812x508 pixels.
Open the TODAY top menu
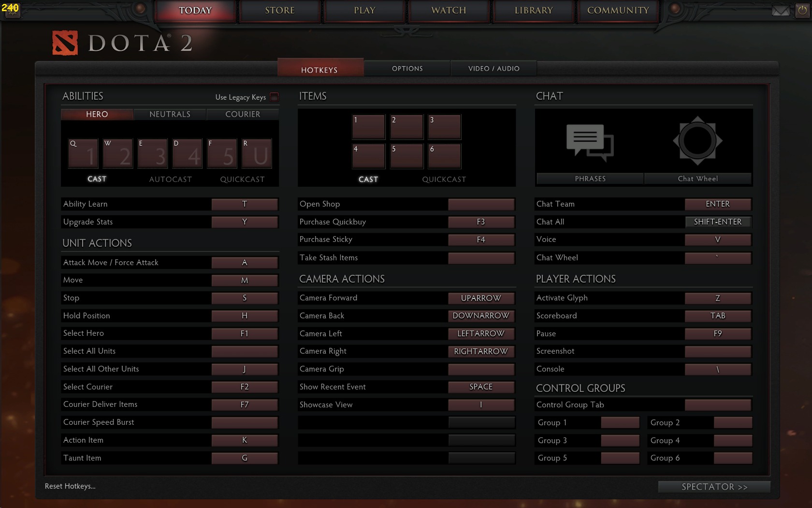click(195, 11)
